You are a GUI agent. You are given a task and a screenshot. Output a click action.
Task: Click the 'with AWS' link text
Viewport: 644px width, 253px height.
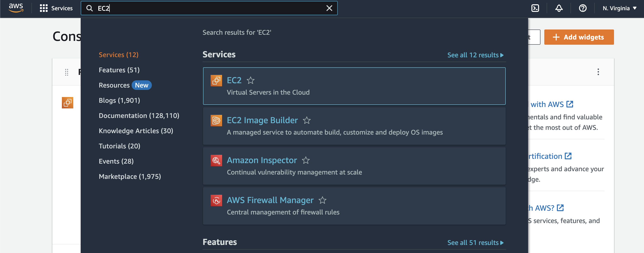(x=547, y=104)
